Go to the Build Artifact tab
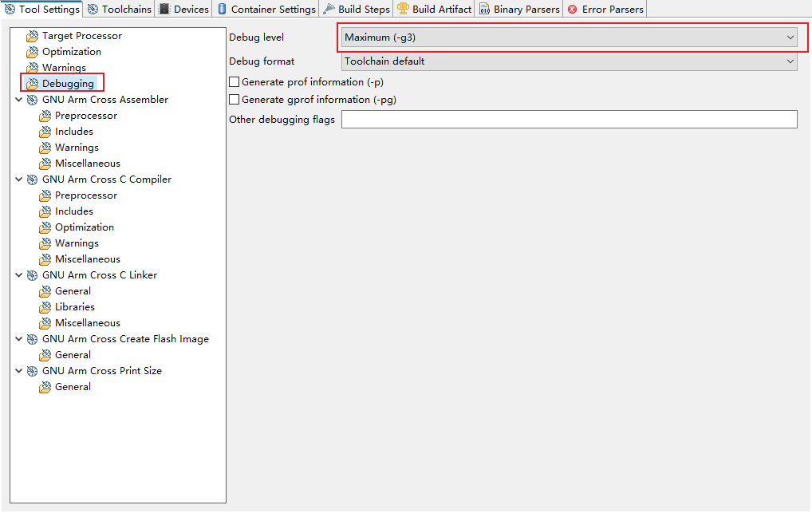 click(x=435, y=10)
